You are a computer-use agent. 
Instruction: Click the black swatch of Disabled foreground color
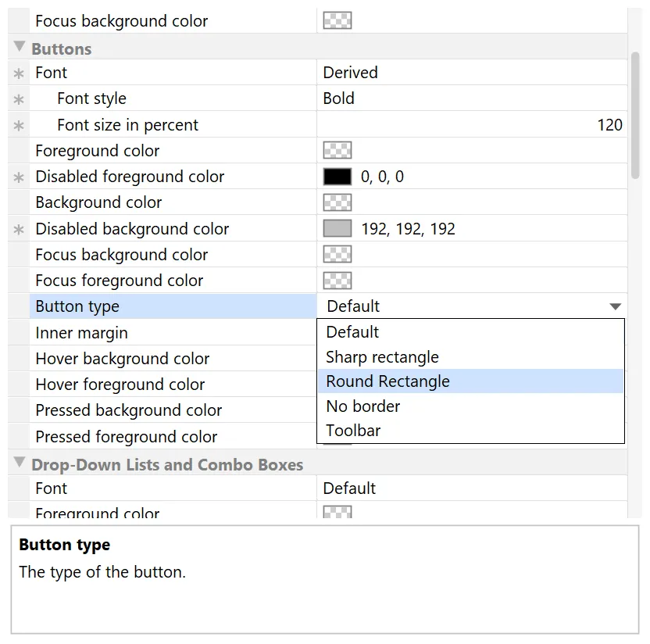(337, 176)
